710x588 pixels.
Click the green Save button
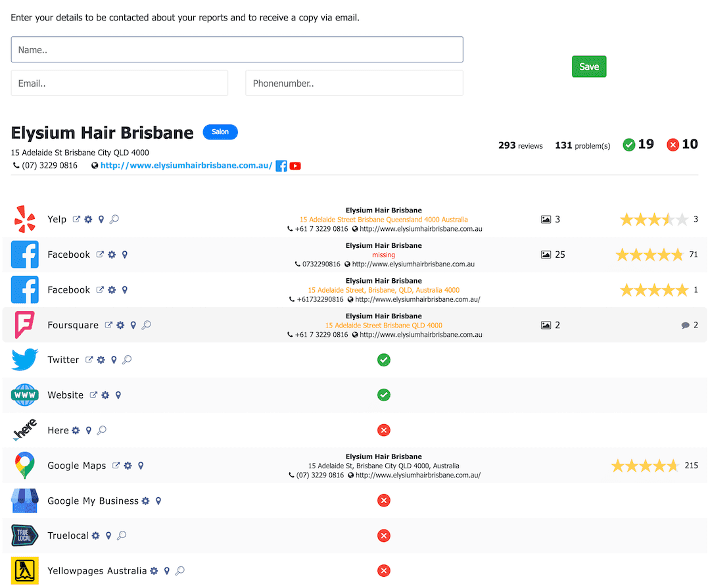point(588,66)
